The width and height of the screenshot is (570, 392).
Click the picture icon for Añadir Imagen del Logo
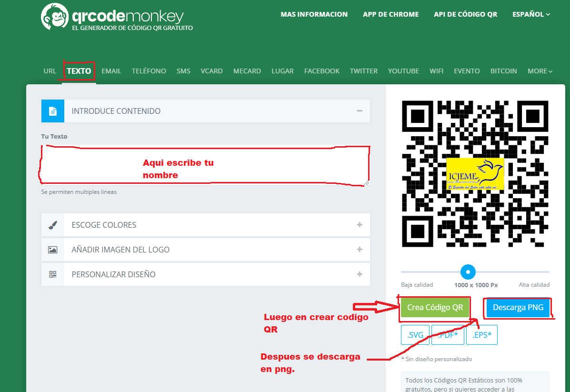pyautogui.click(x=53, y=250)
